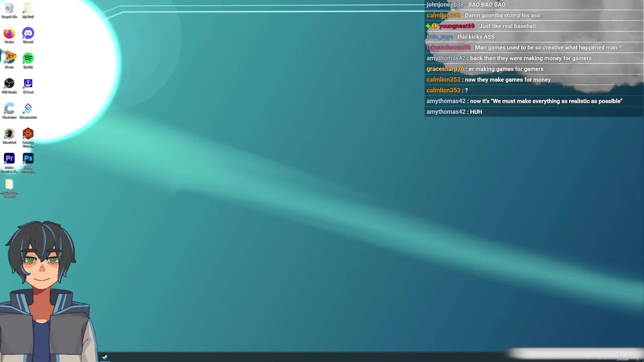Click chat username youngneat69
The height and width of the screenshot is (362, 644).
pos(456,26)
